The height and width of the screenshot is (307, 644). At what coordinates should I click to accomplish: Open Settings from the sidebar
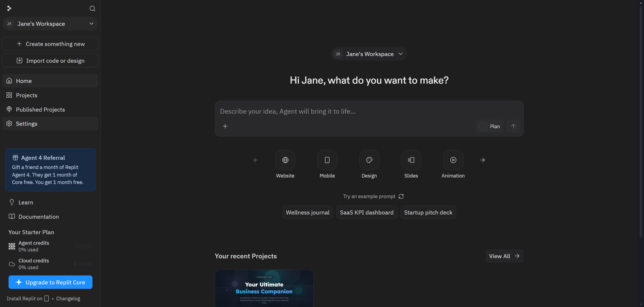26,124
